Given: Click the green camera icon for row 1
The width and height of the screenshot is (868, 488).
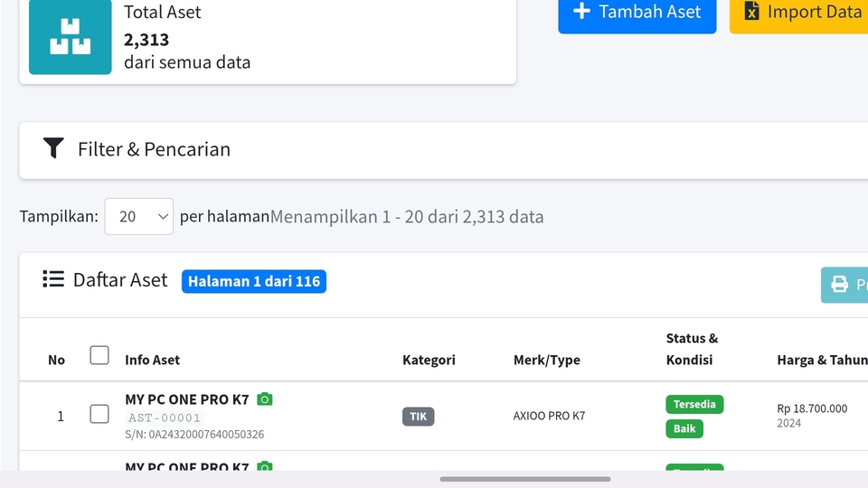Looking at the screenshot, I should pos(264,399).
